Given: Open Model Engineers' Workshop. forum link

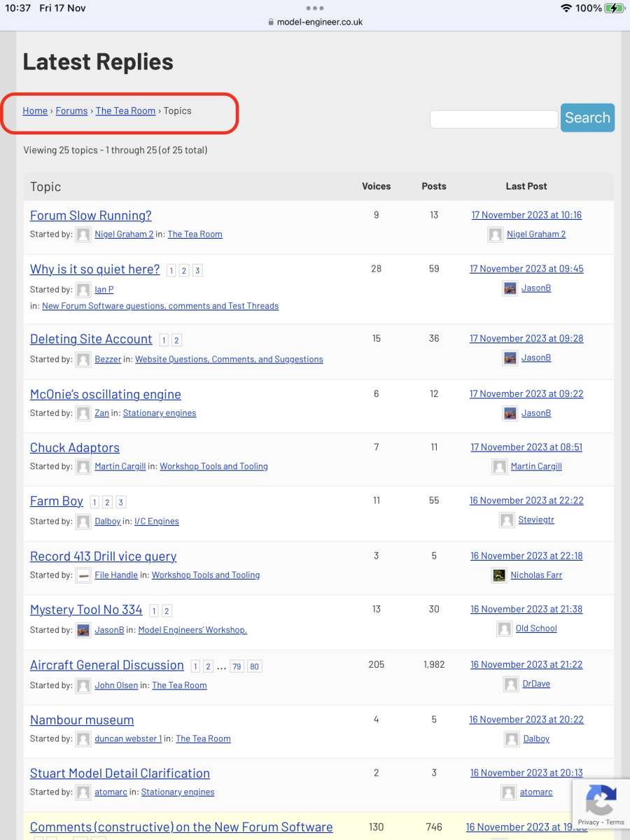Looking at the screenshot, I should 192,630.
